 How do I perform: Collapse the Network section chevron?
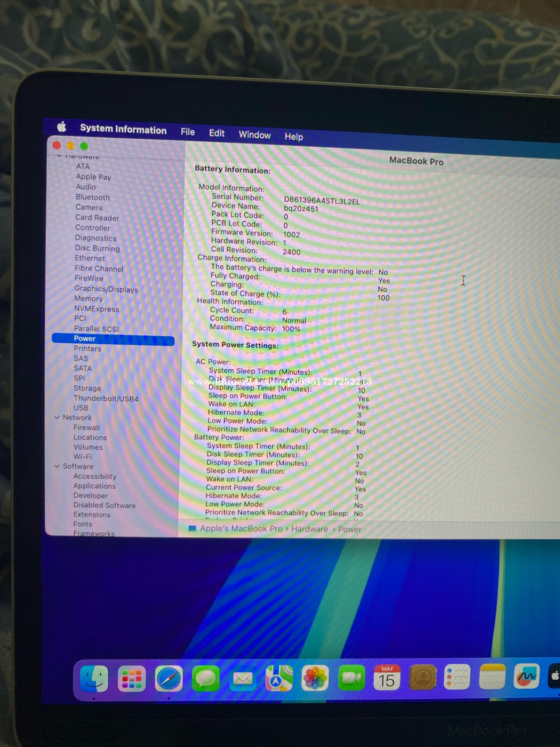point(57,417)
